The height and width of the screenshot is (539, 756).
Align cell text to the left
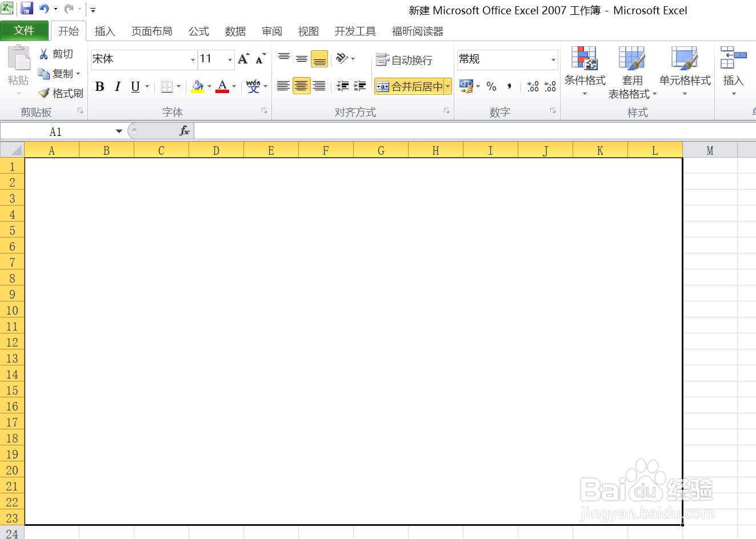[283, 86]
